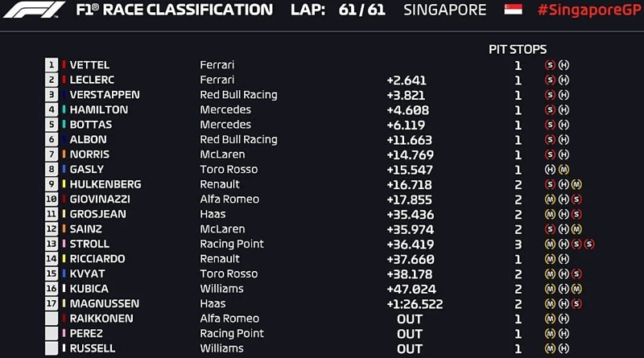This screenshot has height=358, width=644.
Task: Click Hulkenberg's medium tyre icon
Action: click(x=576, y=184)
